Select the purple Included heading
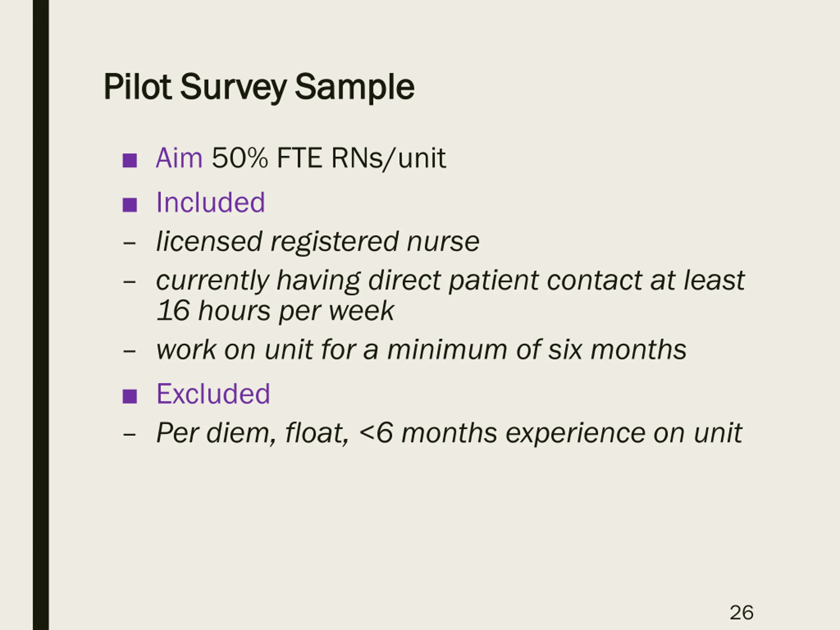The height and width of the screenshot is (630, 840). click(x=210, y=202)
